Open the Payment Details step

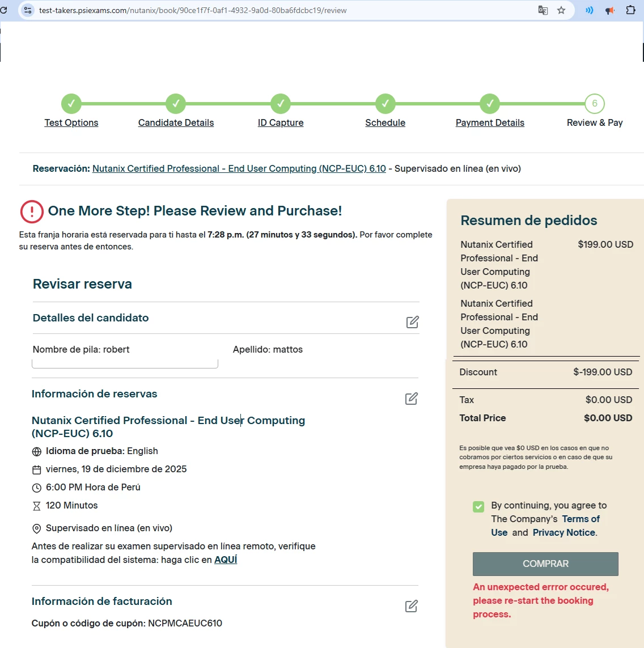(490, 122)
